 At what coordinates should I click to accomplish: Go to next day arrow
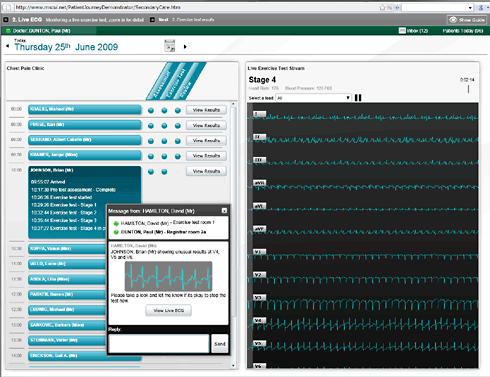[185, 47]
